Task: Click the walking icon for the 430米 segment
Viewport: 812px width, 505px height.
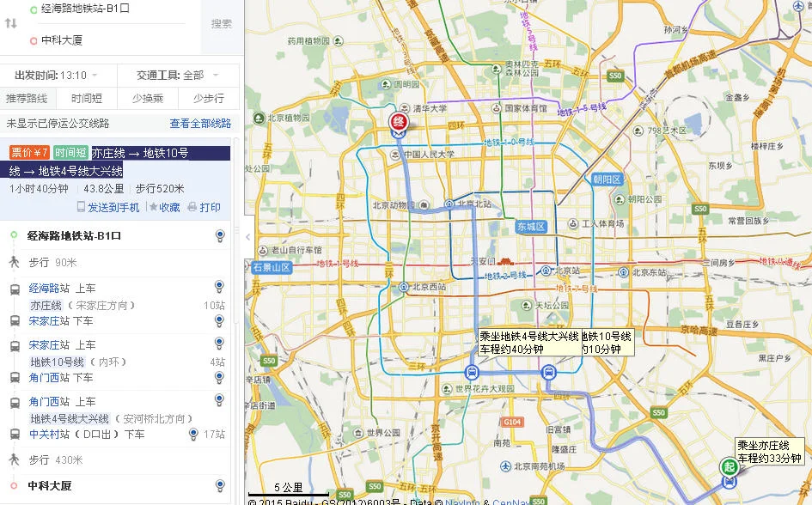Action: coord(14,459)
